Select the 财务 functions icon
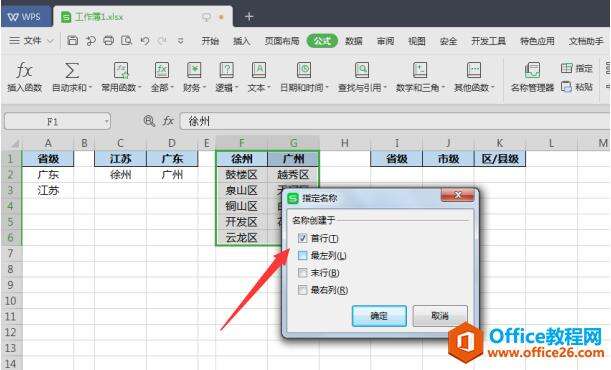The width and height of the screenshot is (611, 370). (194, 70)
